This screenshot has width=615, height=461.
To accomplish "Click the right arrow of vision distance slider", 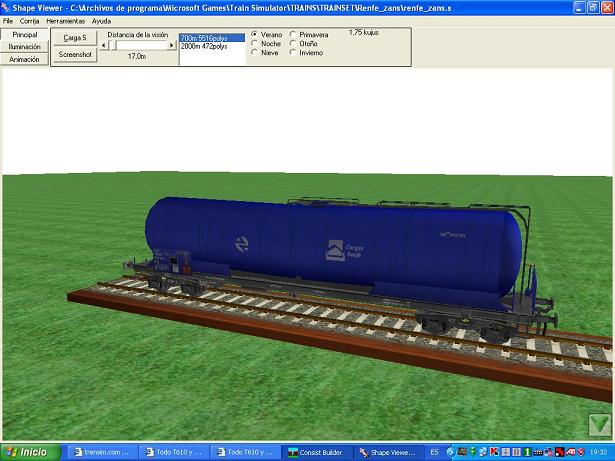I will (172, 45).
